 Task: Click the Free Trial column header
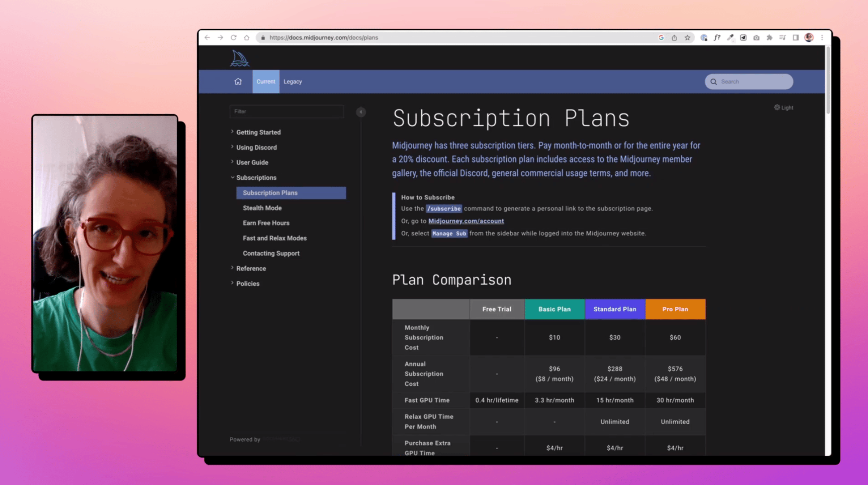pyautogui.click(x=497, y=309)
